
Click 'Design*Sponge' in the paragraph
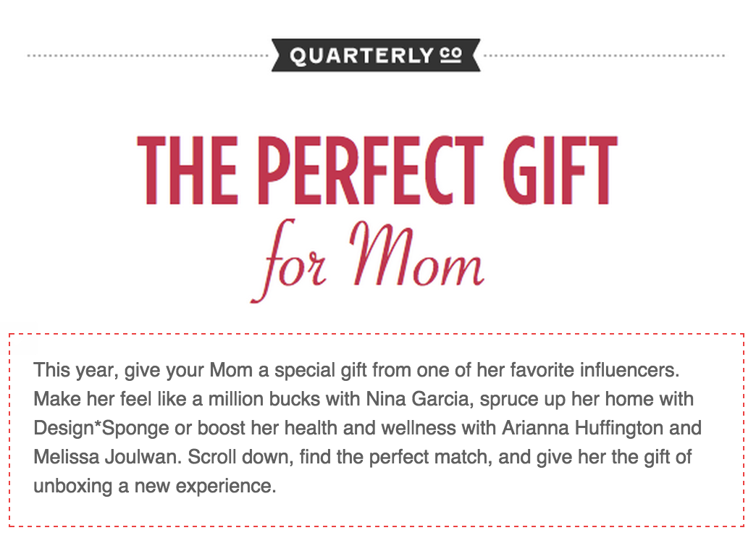101,428
